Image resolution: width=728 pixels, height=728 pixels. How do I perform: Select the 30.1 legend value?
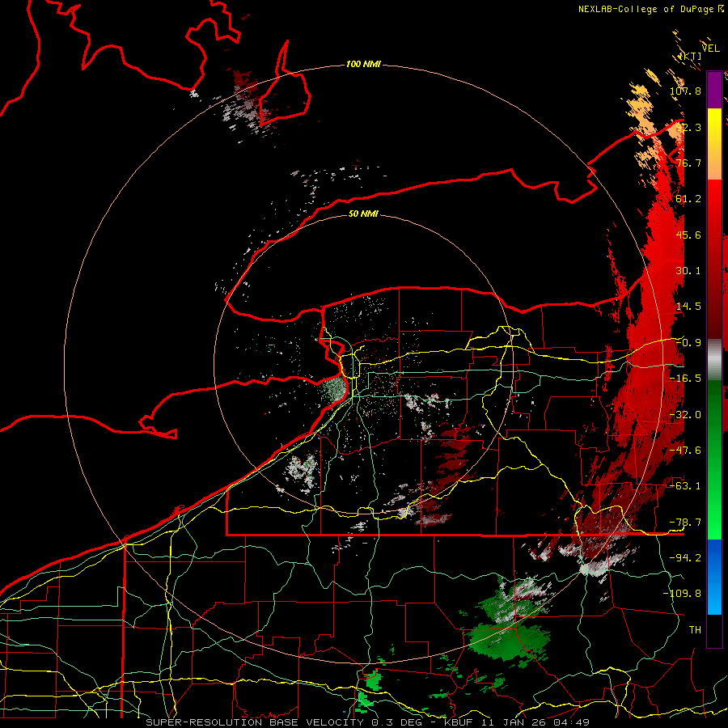(x=688, y=271)
